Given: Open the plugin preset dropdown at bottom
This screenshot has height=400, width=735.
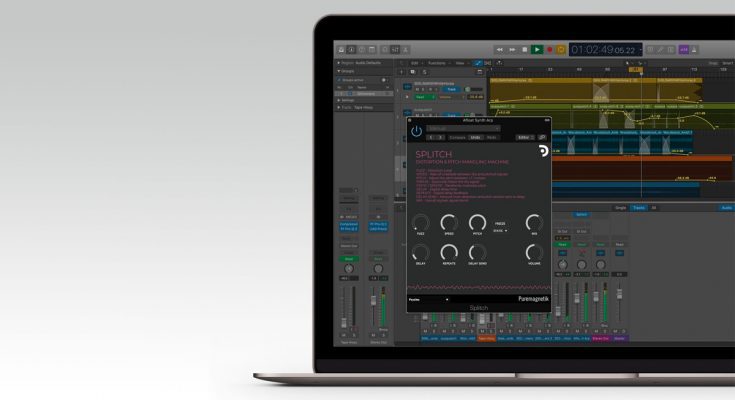Looking at the screenshot, I should coord(427,298).
